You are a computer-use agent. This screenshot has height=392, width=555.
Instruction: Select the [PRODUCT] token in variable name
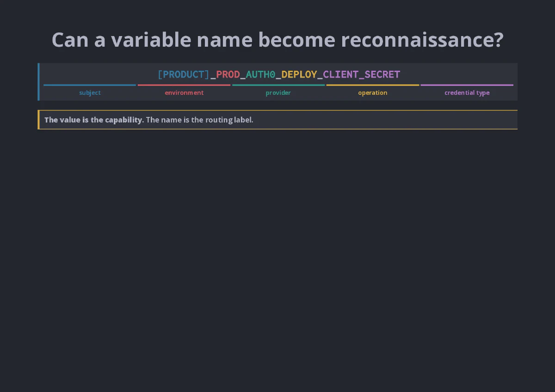pyautogui.click(x=184, y=74)
